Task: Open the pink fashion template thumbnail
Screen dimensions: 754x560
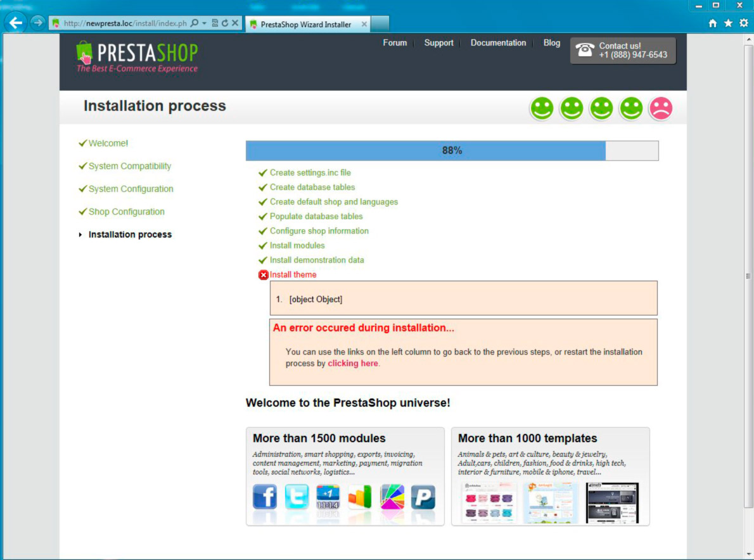Action: pyautogui.click(x=488, y=503)
